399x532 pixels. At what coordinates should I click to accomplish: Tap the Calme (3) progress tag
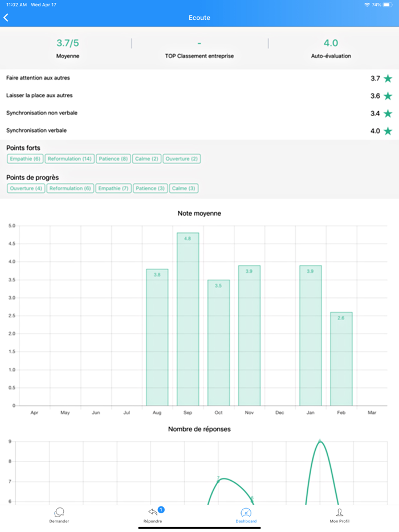[184, 189]
